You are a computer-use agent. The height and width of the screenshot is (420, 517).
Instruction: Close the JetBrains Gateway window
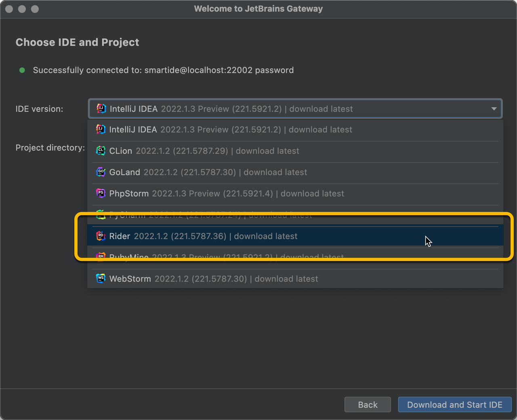[x=9, y=9]
